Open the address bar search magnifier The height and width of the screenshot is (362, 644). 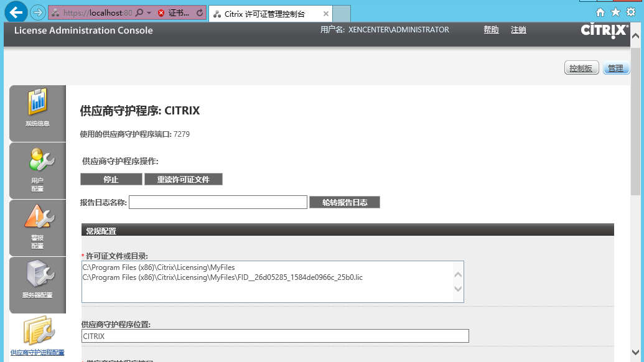click(139, 12)
